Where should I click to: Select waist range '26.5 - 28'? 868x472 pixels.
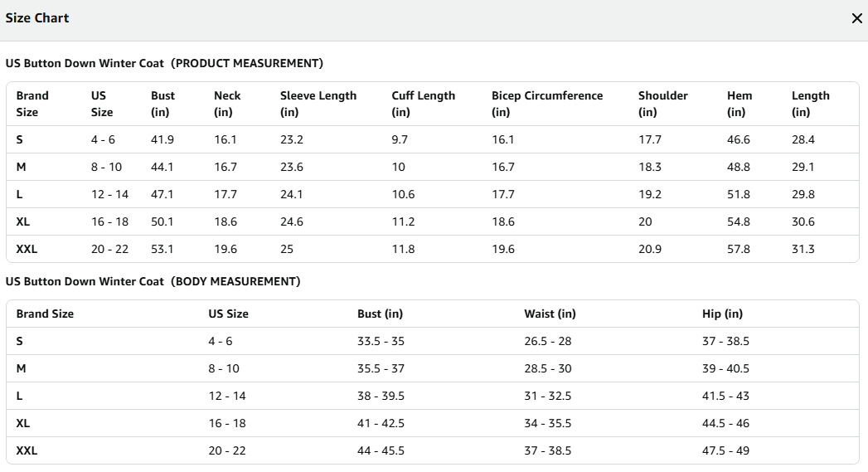548,341
